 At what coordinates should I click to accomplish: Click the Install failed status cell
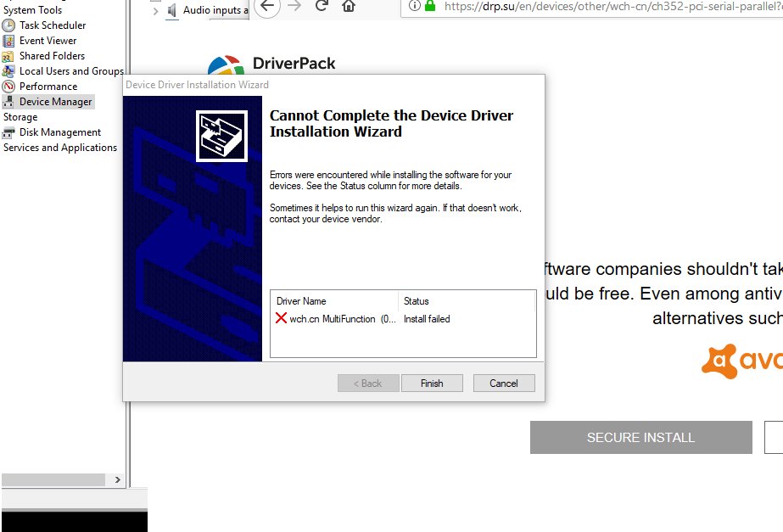427,319
